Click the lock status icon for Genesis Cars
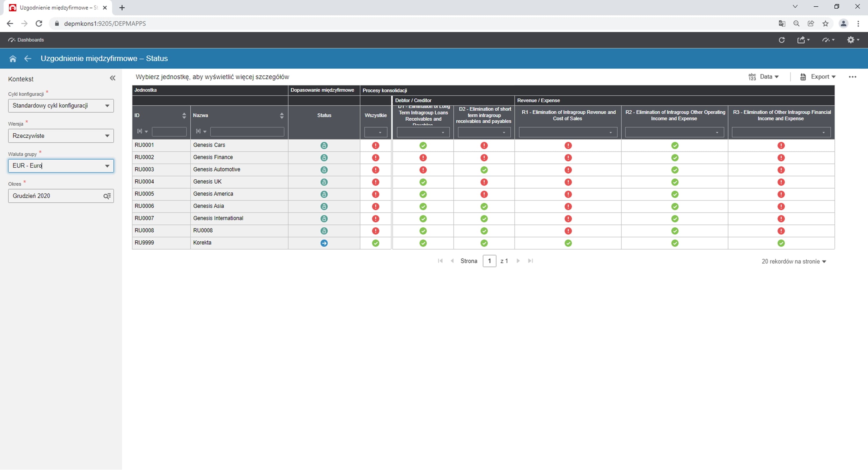This screenshot has width=868, height=470. (x=324, y=145)
